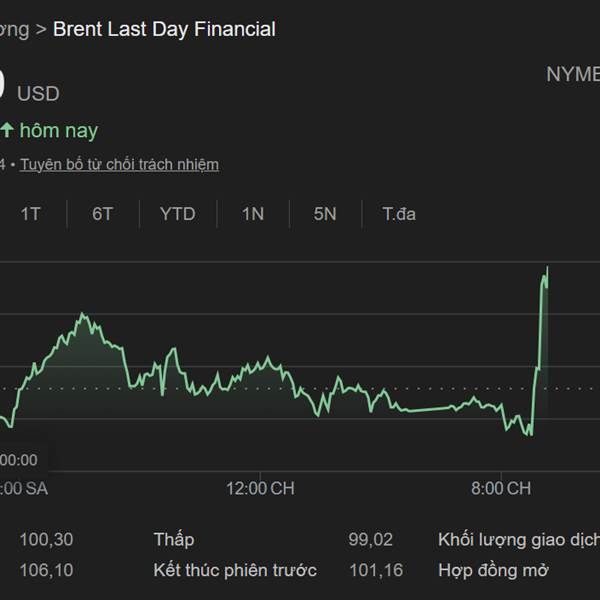Click the 101,16 previous close value
The height and width of the screenshot is (600, 600).
pos(371,570)
